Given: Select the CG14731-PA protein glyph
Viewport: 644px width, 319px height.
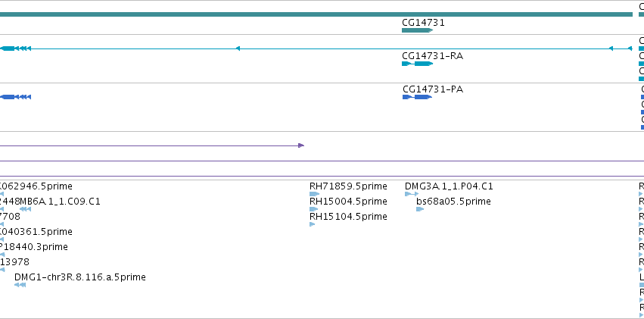Looking at the screenshot, I should click(417, 97).
